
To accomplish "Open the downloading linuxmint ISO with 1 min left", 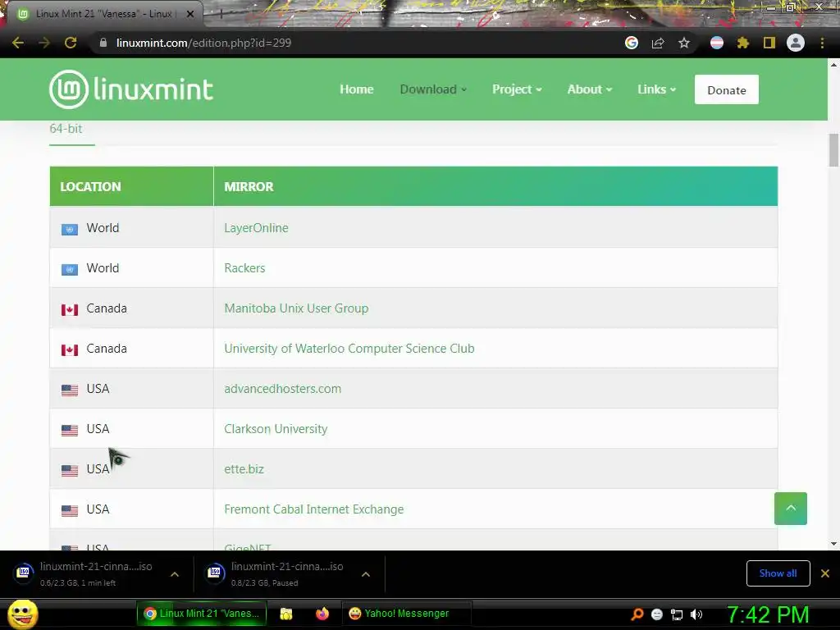I will [x=85, y=573].
